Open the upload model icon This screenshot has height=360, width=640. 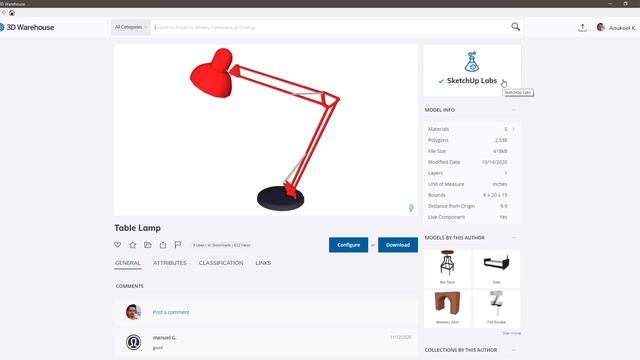tap(582, 27)
